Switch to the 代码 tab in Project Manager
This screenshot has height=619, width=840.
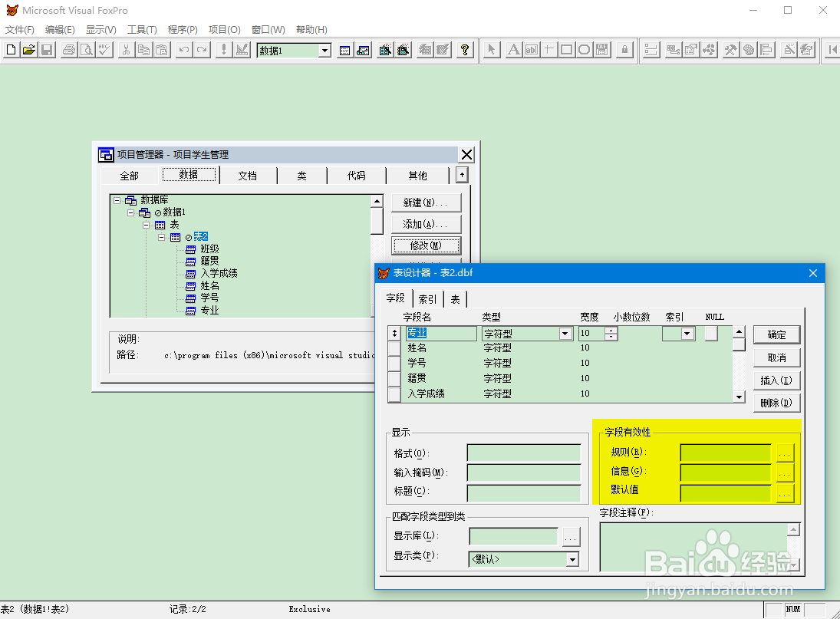(356, 176)
